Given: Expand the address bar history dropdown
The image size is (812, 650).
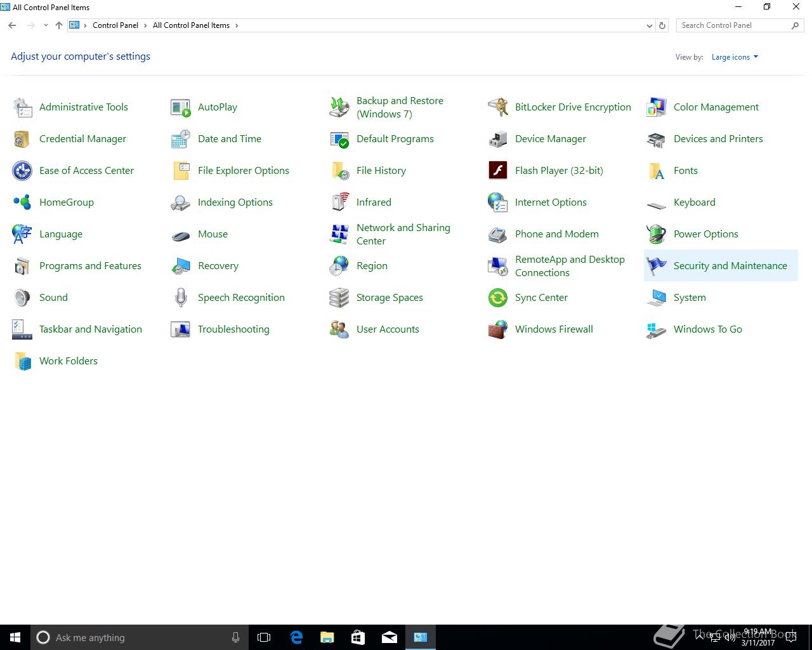Looking at the screenshot, I should pyautogui.click(x=649, y=26).
